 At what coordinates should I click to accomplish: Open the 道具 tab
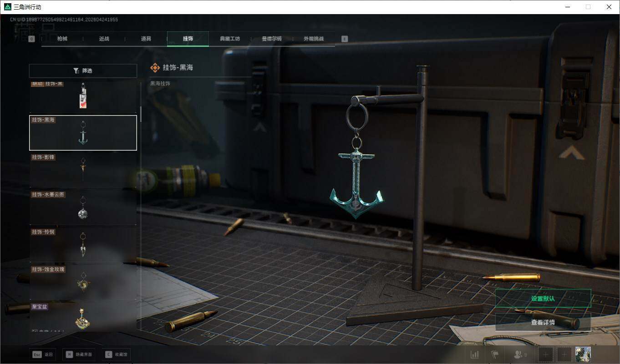146,39
